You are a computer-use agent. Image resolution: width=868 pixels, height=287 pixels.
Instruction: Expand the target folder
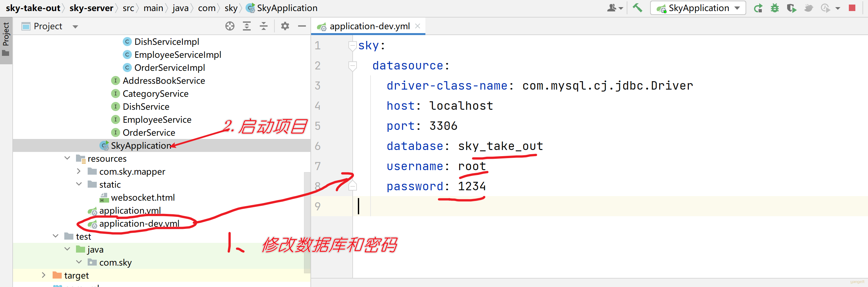click(x=44, y=275)
